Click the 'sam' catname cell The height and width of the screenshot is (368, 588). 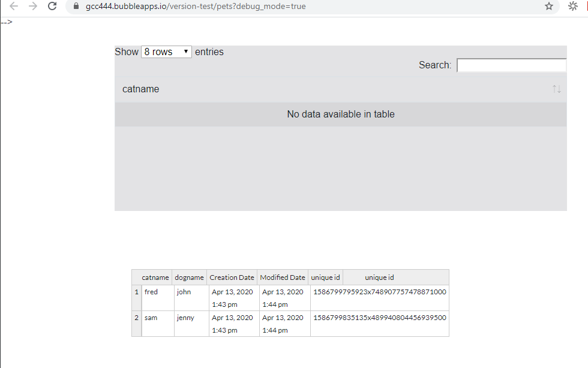158,324
